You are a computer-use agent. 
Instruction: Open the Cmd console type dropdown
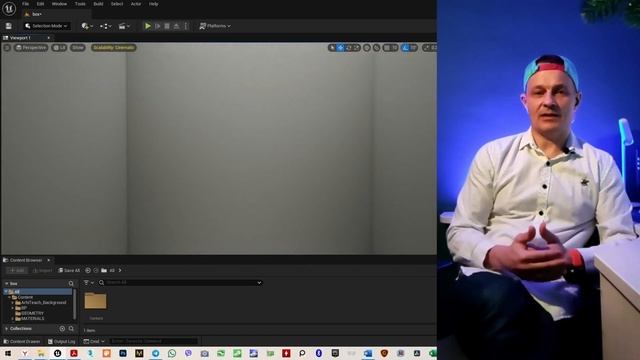93,341
